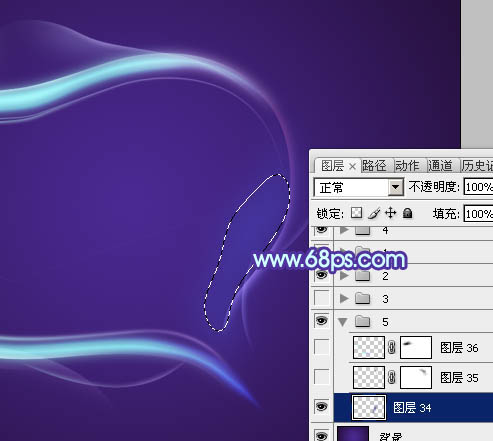Click the mask link icon on 图层 36

coord(392,348)
